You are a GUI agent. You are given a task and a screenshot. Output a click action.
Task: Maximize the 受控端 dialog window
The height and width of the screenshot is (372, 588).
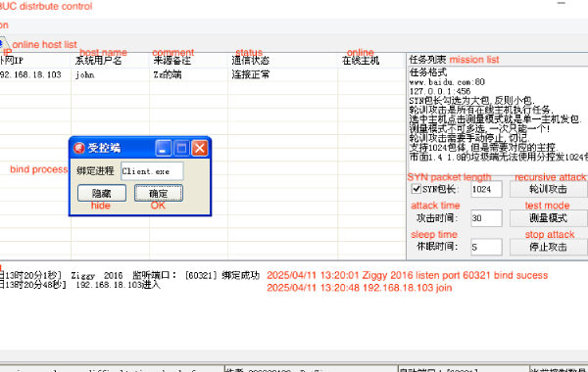coord(182,148)
